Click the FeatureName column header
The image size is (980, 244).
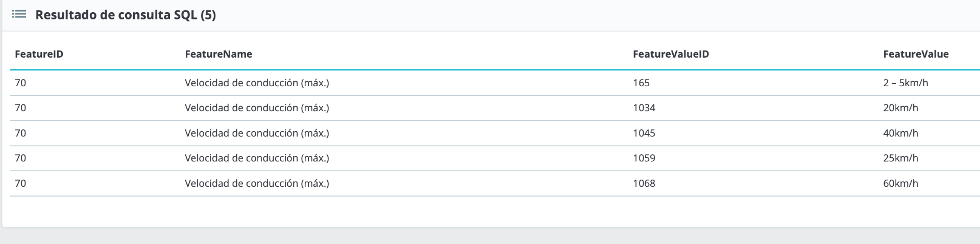pyautogui.click(x=218, y=54)
